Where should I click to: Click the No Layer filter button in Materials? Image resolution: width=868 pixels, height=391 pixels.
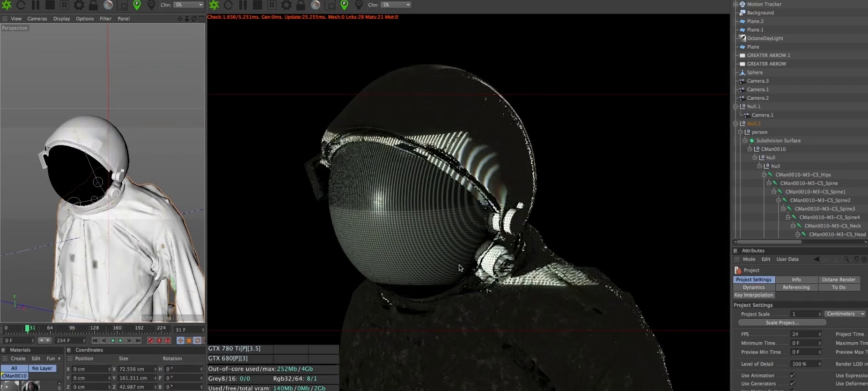42,368
